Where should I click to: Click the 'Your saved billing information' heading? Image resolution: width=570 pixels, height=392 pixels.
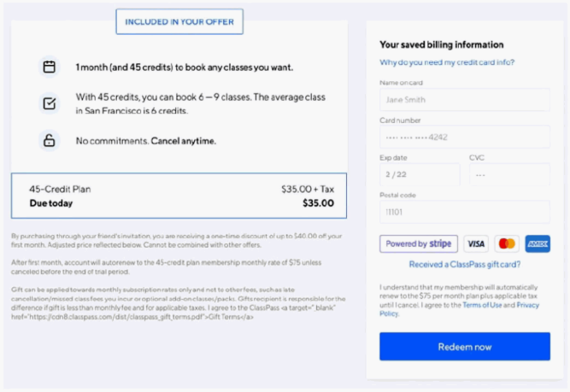pos(441,44)
